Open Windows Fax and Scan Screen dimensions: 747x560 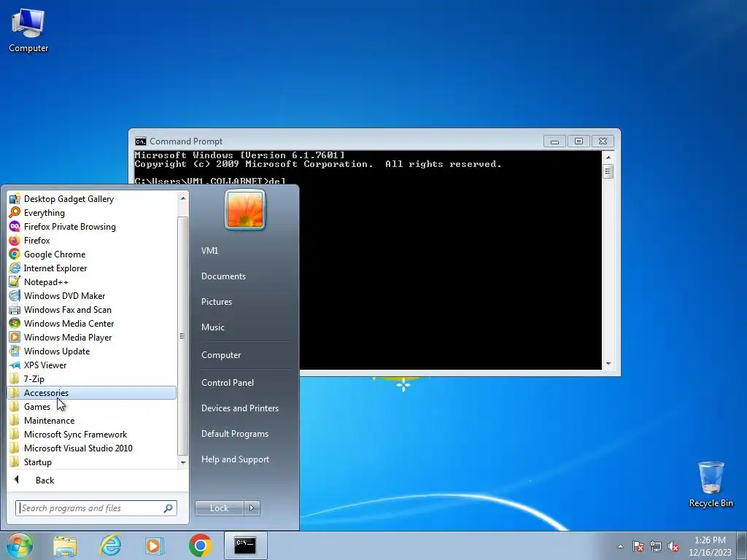[92, 309]
